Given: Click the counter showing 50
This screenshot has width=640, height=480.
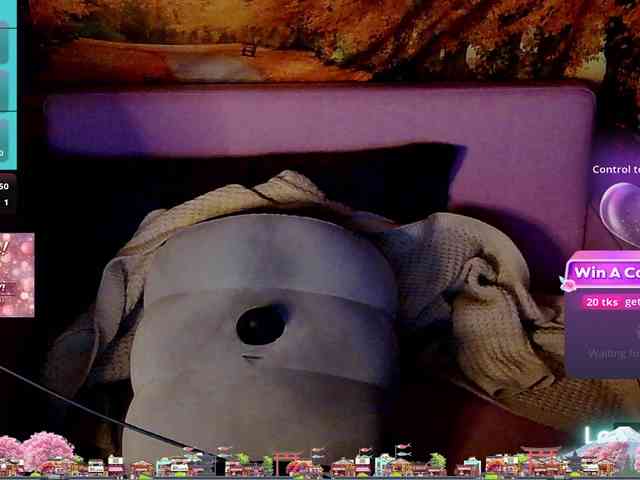Looking at the screenshot, I should tap(5, 186).
